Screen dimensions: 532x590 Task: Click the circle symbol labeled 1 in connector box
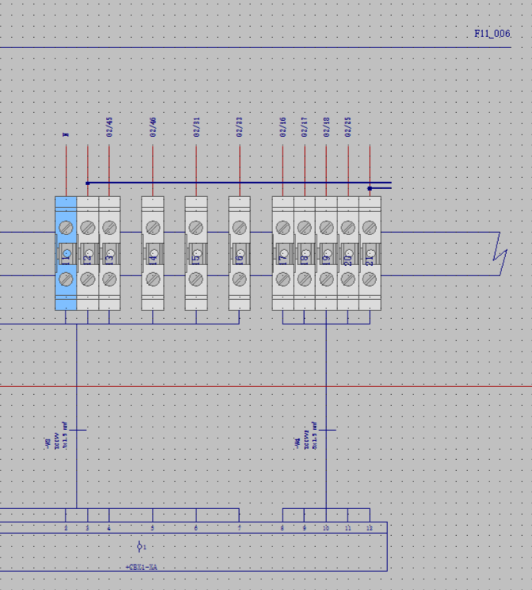(140, 546)
